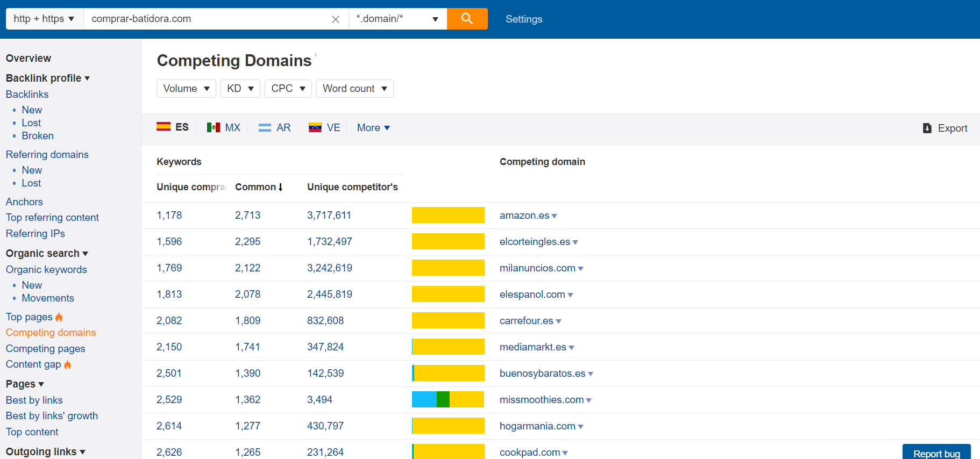Expand the milanuncios.com domain arrow
The height and width of the screenshot is (459, 980).
pyautogui.click(x=581, y=269)
